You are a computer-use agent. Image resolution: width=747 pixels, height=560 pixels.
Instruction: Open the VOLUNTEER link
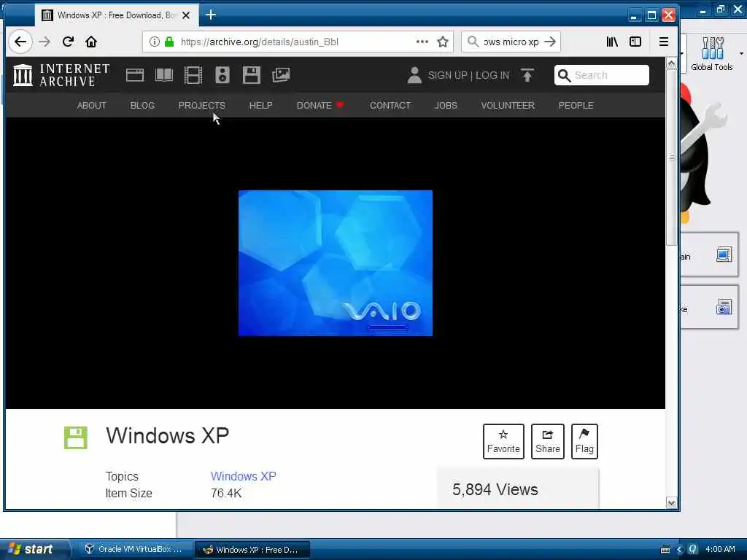tap(508, 106)
